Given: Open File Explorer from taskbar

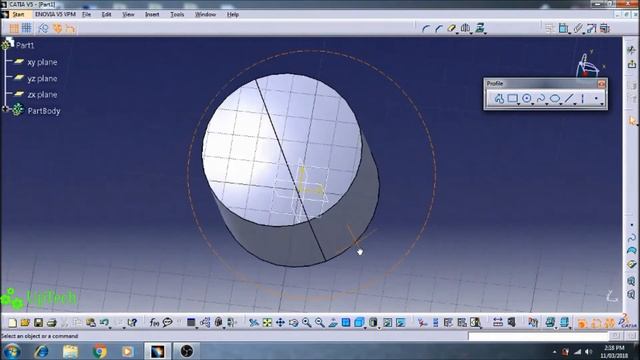Looking at the screenshot, I should point(70,351).
